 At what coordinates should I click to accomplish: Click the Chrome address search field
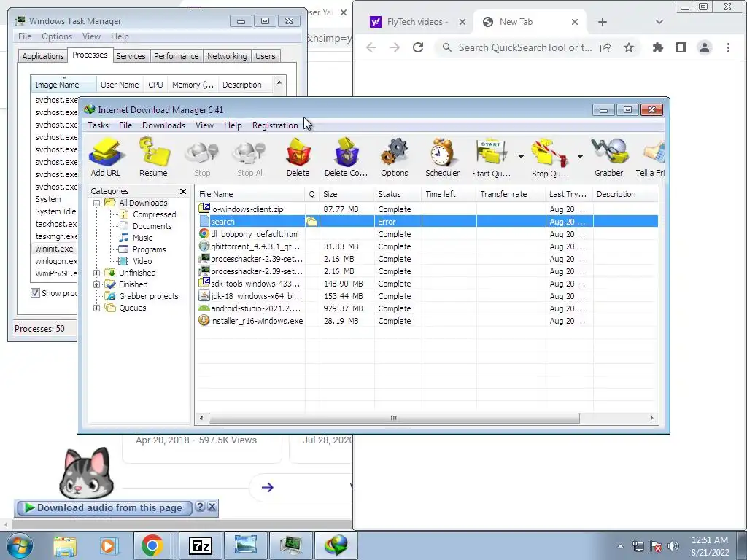click(525, 47)
